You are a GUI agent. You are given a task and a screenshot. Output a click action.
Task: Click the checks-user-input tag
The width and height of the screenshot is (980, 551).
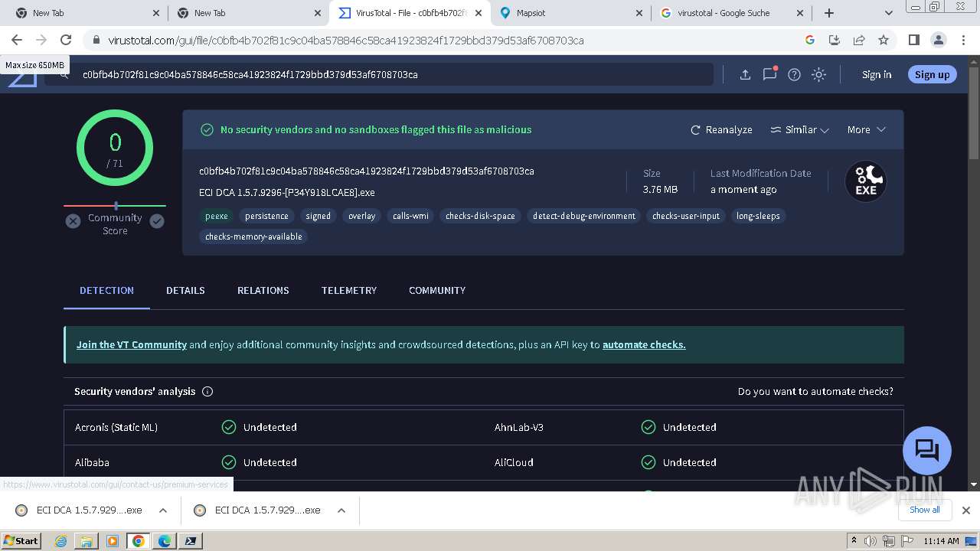pyautogui.click(x=686, y=216)
